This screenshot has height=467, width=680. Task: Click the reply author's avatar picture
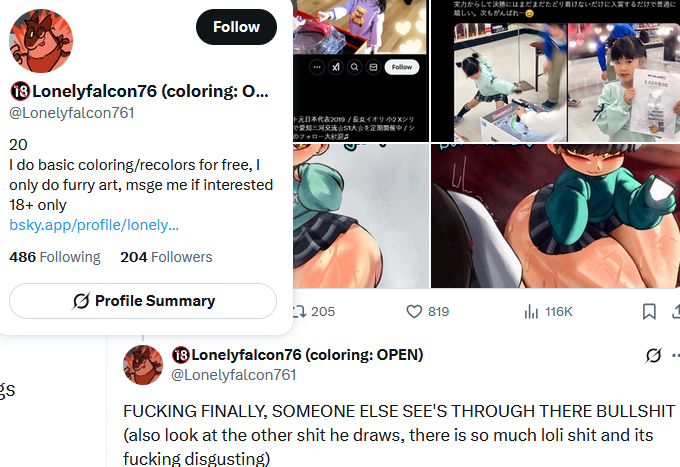coord(143,365)
